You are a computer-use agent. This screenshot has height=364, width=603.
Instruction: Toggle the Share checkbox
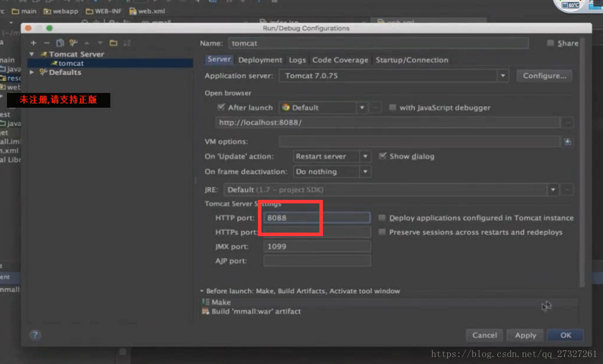coord(550,43)
